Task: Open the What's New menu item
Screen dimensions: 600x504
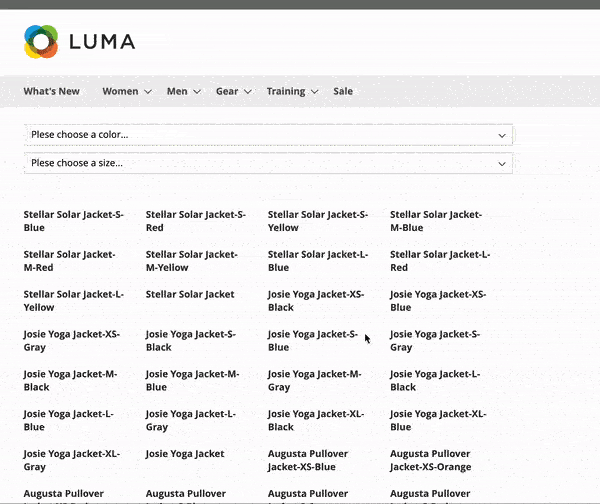Action: pyautogui.click(x=52, y=91)
